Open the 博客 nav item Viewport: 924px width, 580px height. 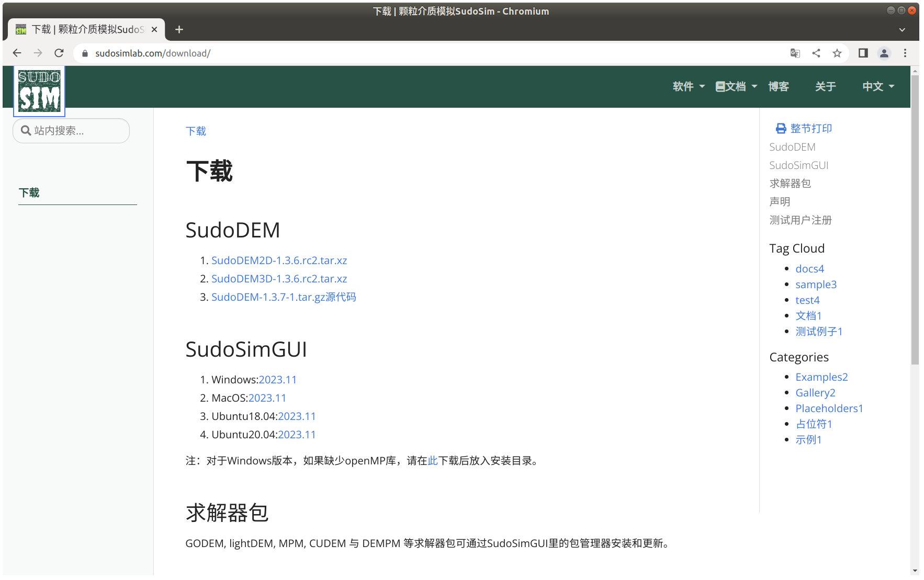pos(779,86)
